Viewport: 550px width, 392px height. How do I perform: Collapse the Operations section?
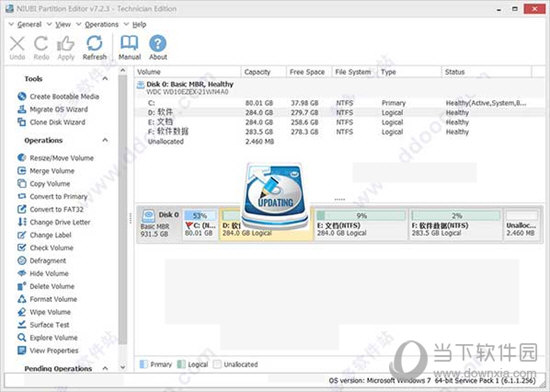[105, 140]
